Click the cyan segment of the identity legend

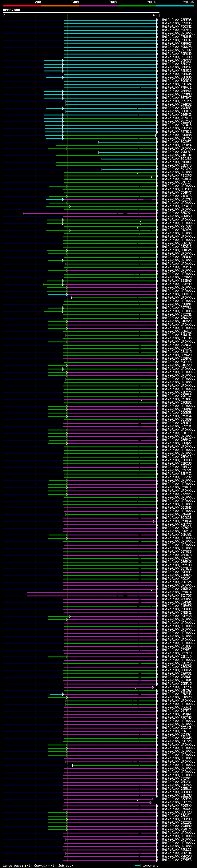point(175,6)
